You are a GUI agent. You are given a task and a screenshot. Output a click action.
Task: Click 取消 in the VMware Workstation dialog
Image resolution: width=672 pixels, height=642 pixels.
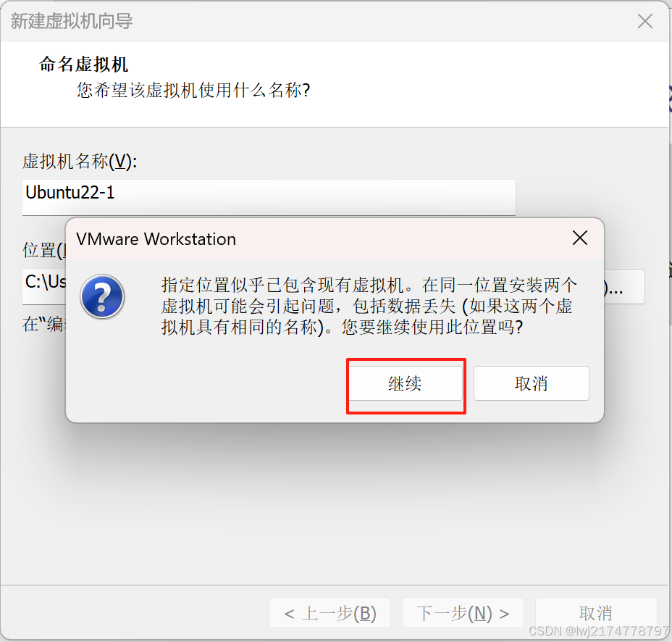click(531, 383)
